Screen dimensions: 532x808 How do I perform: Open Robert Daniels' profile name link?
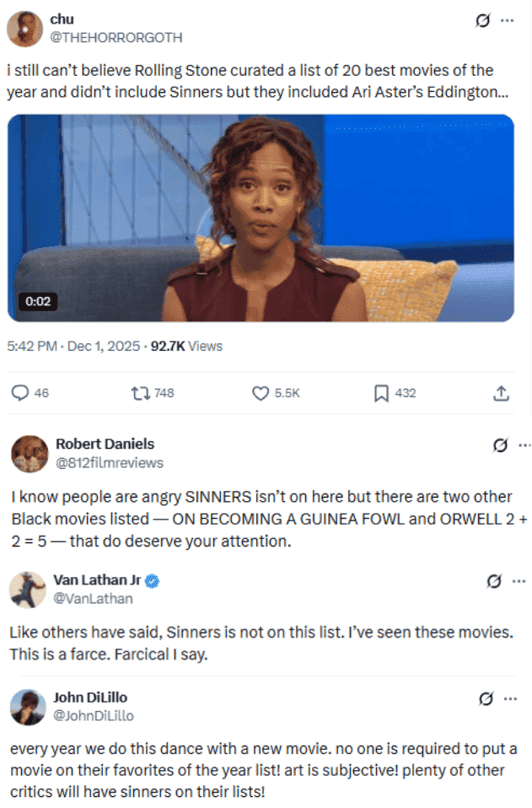coord(105,444)
